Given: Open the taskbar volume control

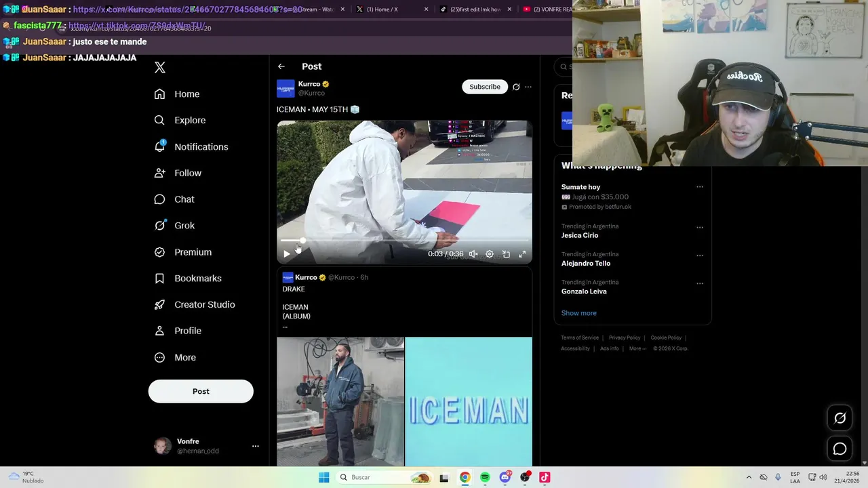Looking at the screenshot, I should pyautogui.click(x=823, y=477).
